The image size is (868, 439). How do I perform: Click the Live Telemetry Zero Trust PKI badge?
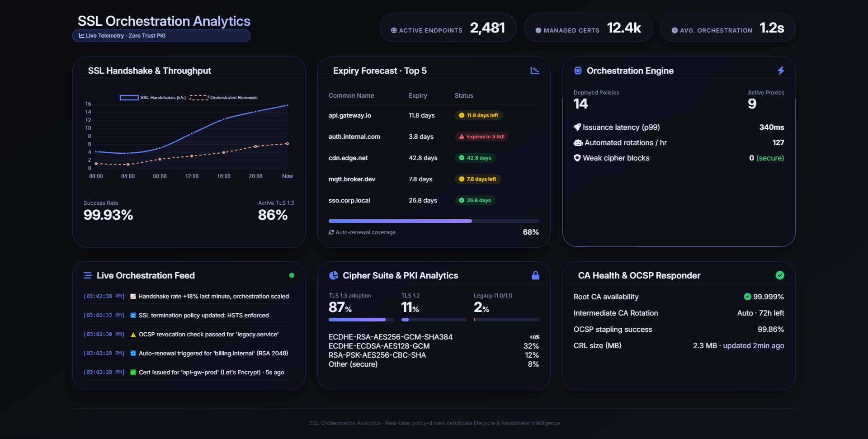[x=161, y=36]
